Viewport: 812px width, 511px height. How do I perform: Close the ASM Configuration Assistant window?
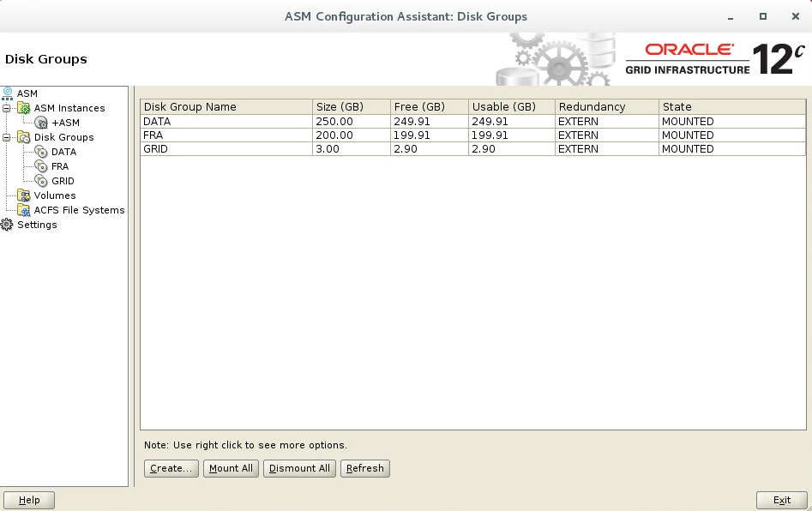[x=796, y=16]
